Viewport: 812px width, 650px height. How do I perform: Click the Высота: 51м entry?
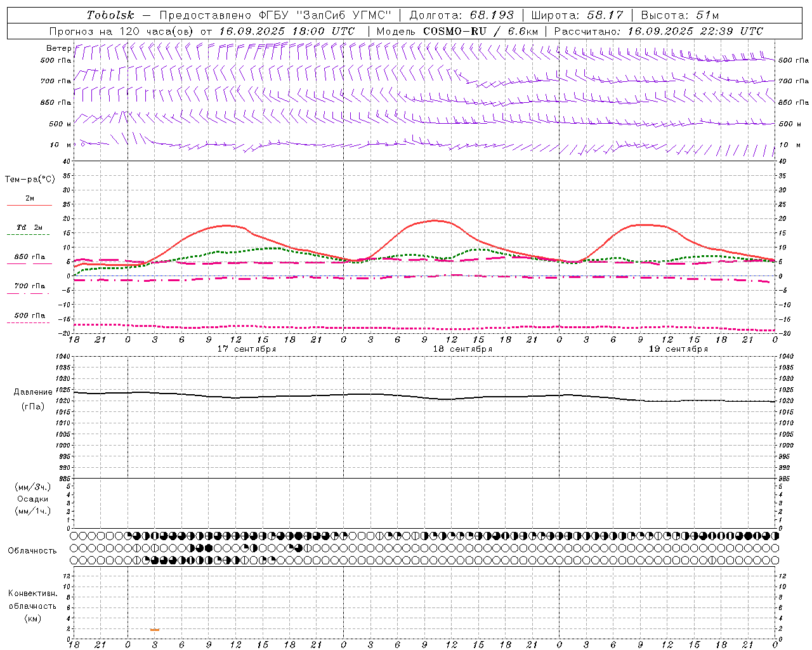point(679,15)
